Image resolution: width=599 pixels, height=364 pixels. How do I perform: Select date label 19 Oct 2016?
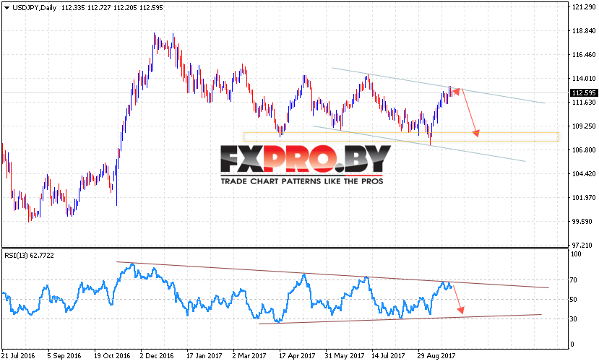(x=112, y=355)
